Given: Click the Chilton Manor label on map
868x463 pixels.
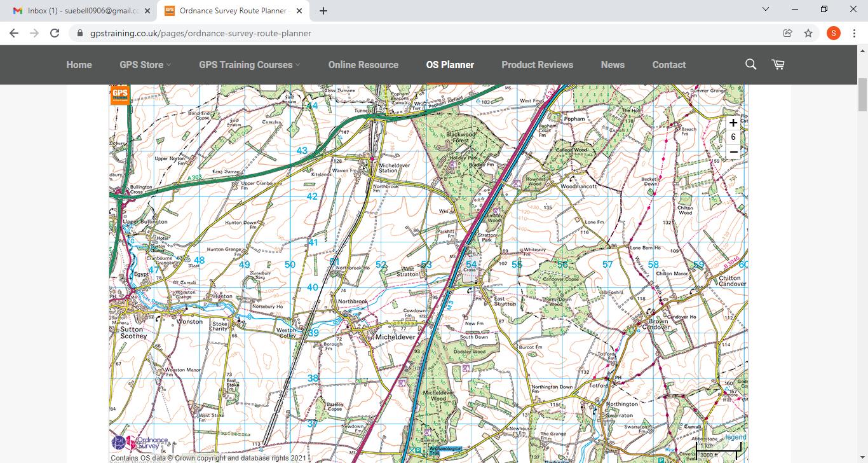Looking at the screenshot, I should pos(672,273).
